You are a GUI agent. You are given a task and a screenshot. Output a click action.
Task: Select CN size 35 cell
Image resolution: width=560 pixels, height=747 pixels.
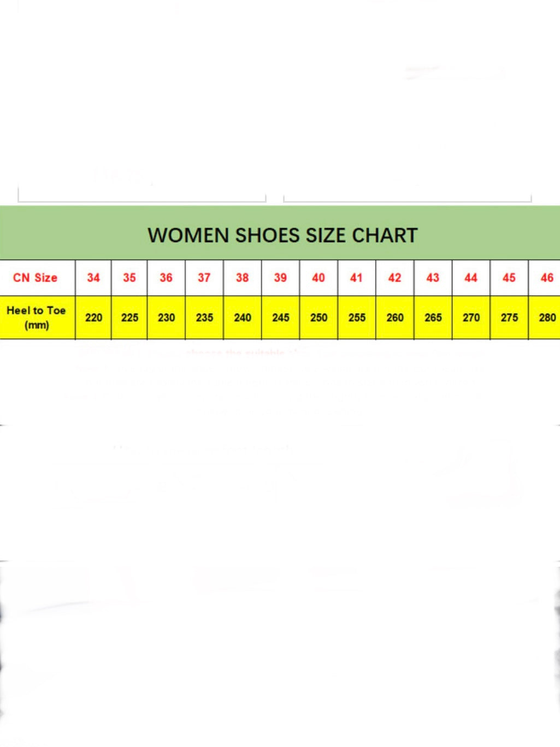pos(129,278)
